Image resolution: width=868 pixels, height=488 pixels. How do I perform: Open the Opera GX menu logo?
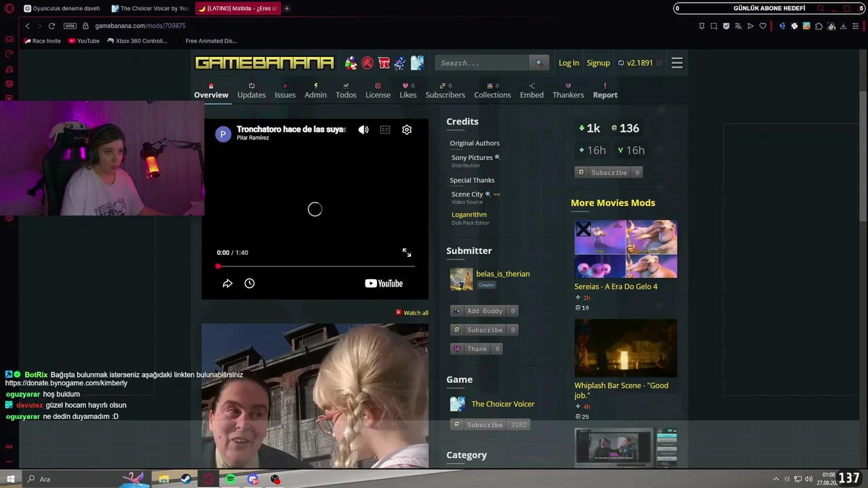9,8
